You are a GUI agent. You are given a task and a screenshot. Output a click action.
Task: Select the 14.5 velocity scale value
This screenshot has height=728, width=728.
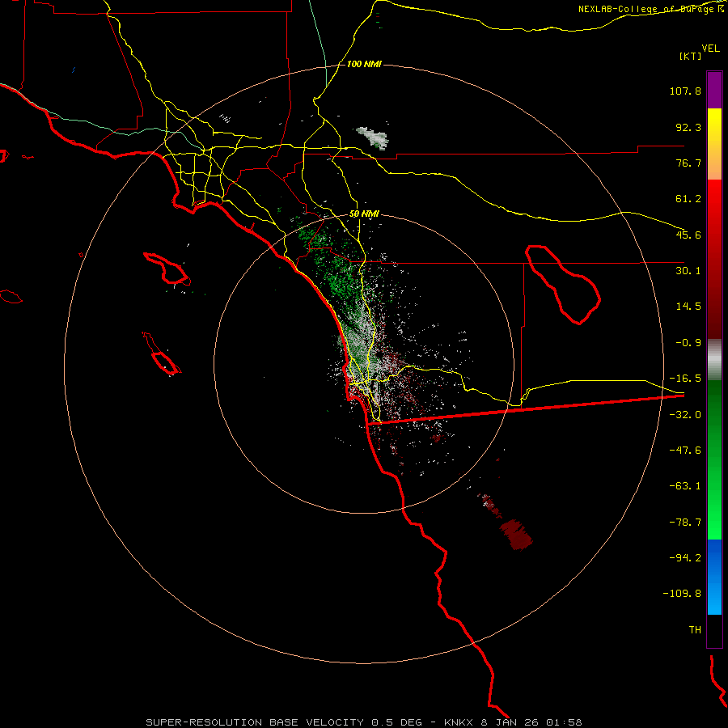click(688, 307)
